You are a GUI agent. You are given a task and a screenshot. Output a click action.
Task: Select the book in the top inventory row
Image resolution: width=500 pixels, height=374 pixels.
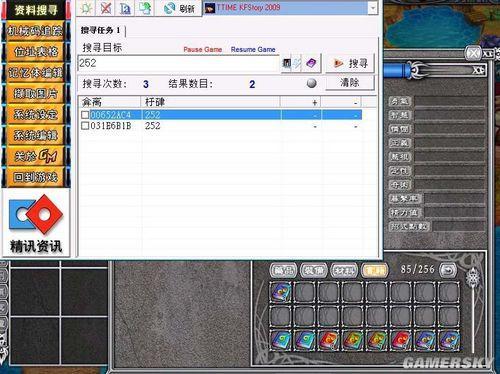pyautogui.click(x=281, y=292)
